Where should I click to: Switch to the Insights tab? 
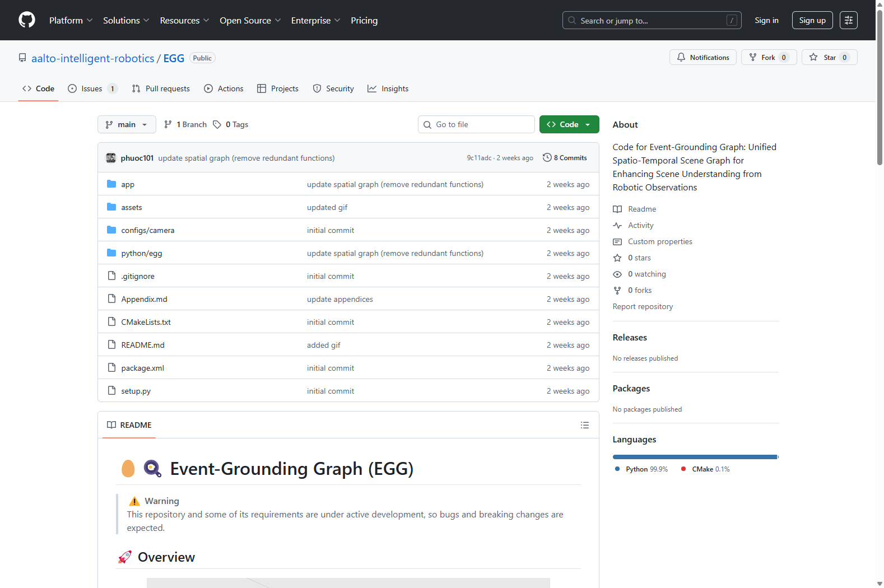(x=388, y=88)
